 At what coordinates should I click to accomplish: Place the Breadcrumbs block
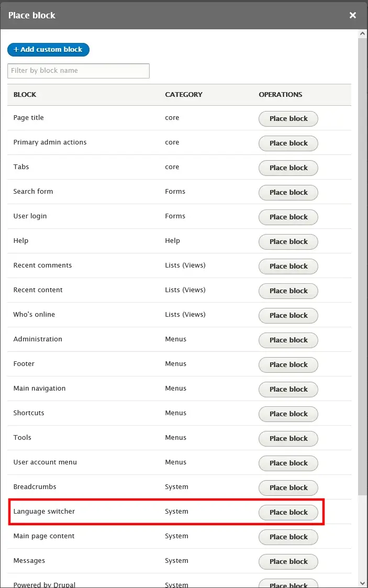pyautogui.click(x=288, y=488)
